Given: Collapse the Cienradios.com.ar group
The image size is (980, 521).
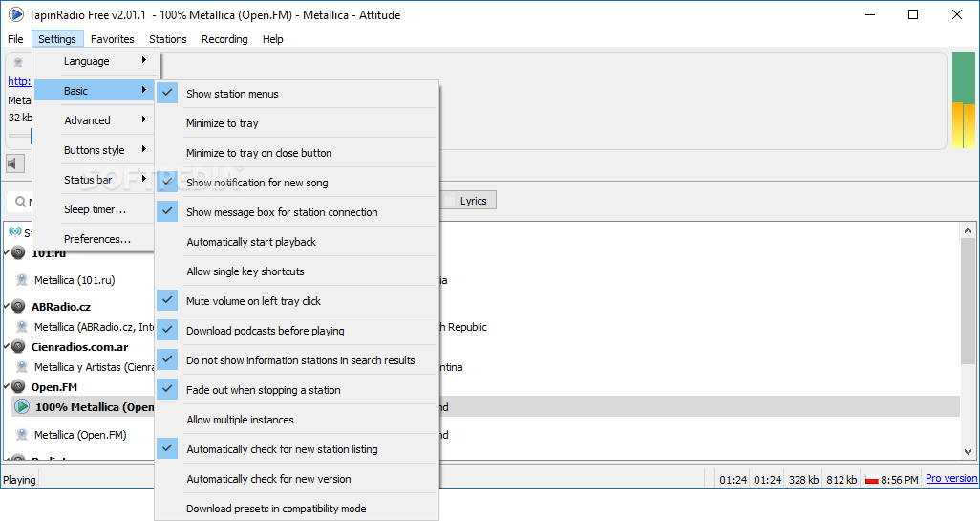Looking at the screenshot, I should tap(7, 346).
